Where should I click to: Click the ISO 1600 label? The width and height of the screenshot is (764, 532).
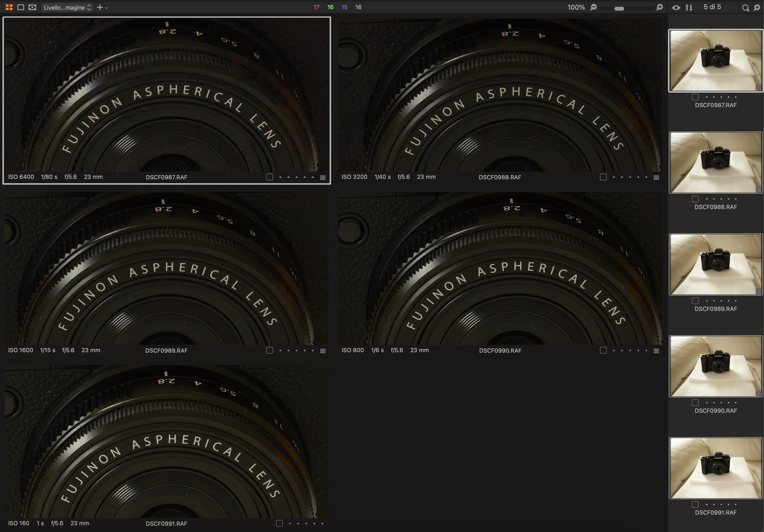pyautogui.click(x=21, y=350)
